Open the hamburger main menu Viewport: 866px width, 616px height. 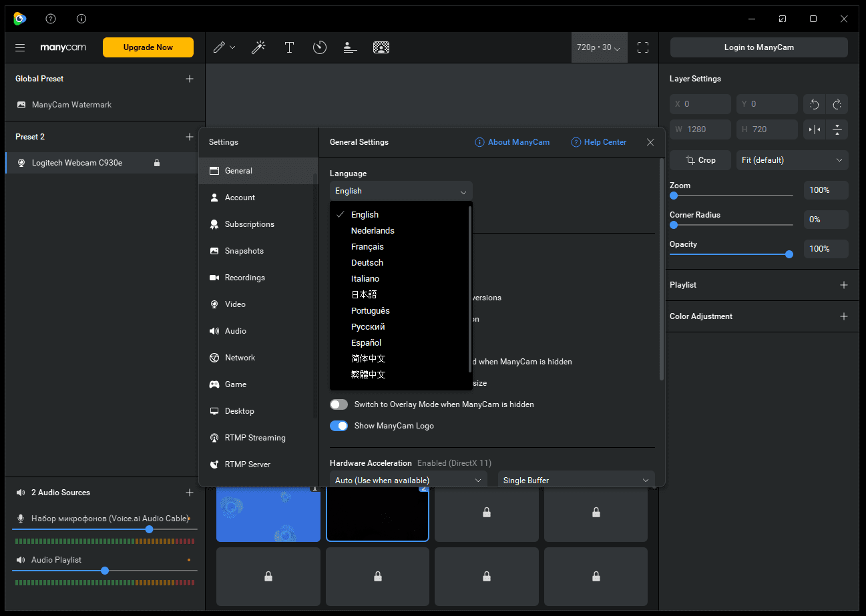(x=20, y=47)
